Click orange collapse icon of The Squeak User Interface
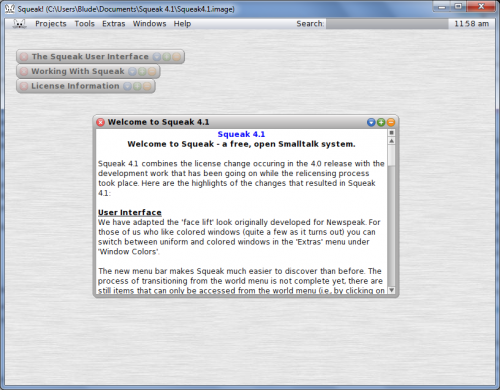Image resolution: width=500 pixels, height=390 pixels. pos(176,57)
